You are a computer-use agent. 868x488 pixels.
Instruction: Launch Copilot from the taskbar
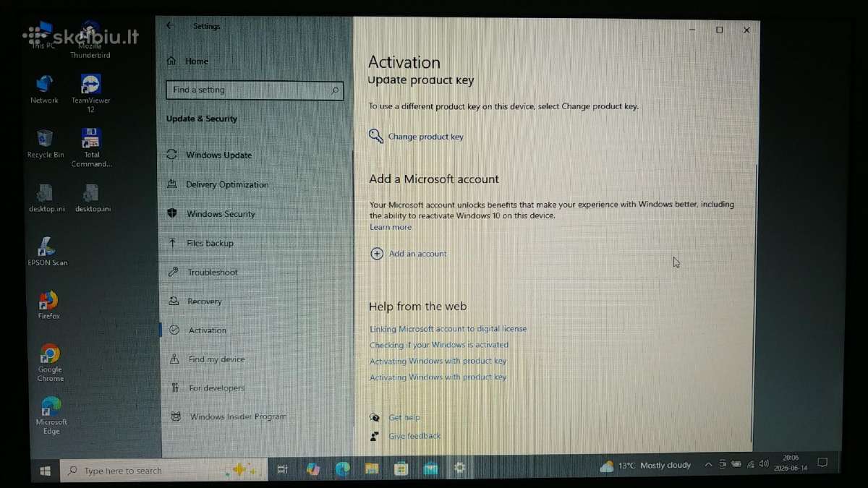(x=313, y=470)
